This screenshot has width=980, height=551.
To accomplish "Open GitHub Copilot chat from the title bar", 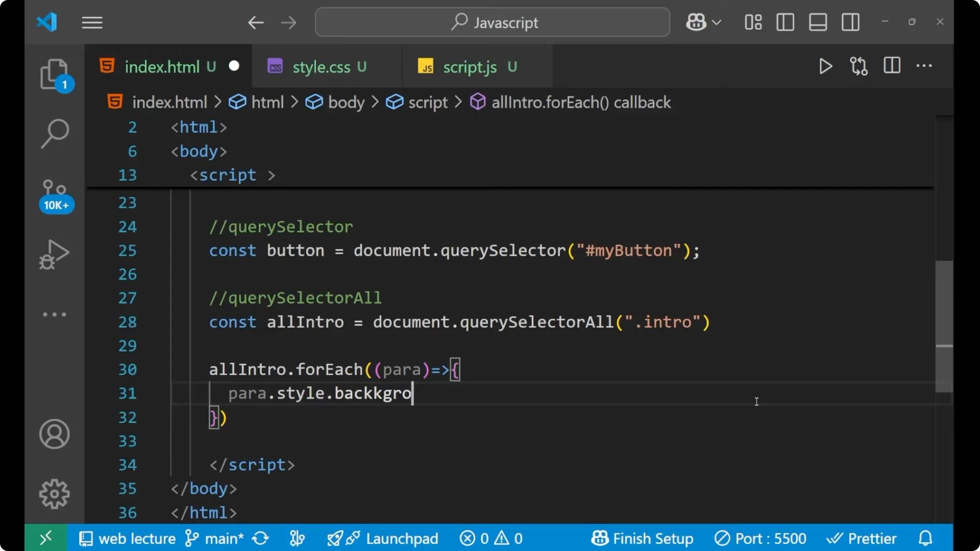I will (695, 22).
